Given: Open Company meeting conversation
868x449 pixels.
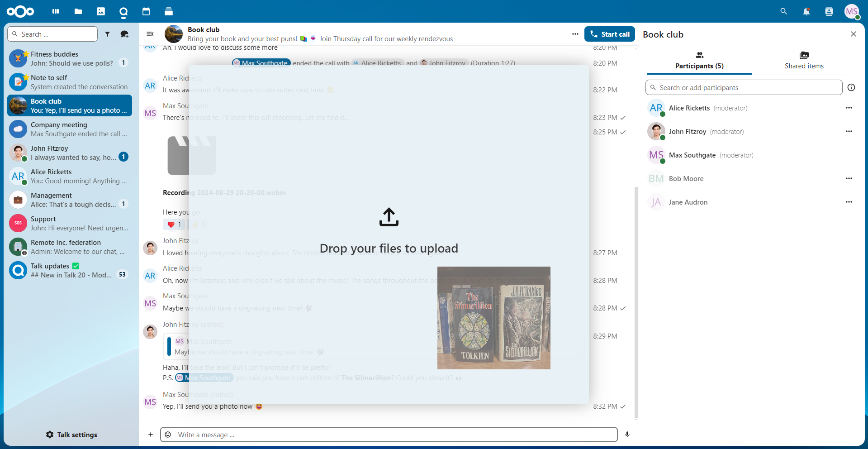Looking at the screenshot, I should (70, 129).
